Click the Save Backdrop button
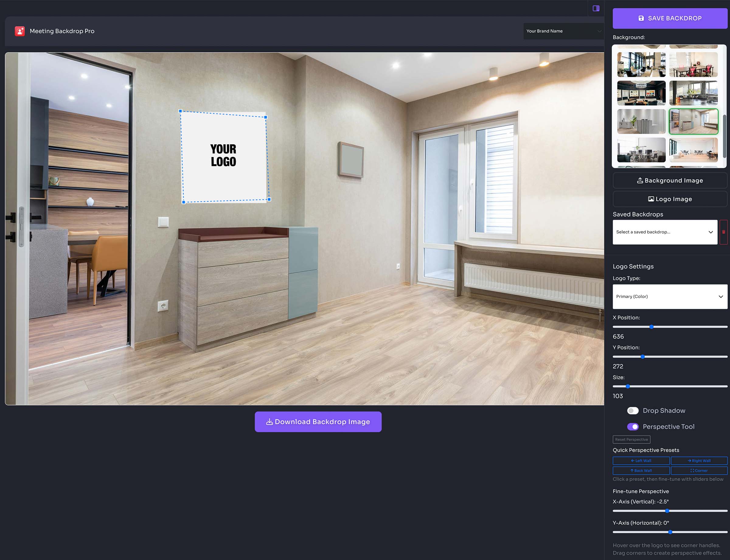The image size is (730, 560). 670,18
